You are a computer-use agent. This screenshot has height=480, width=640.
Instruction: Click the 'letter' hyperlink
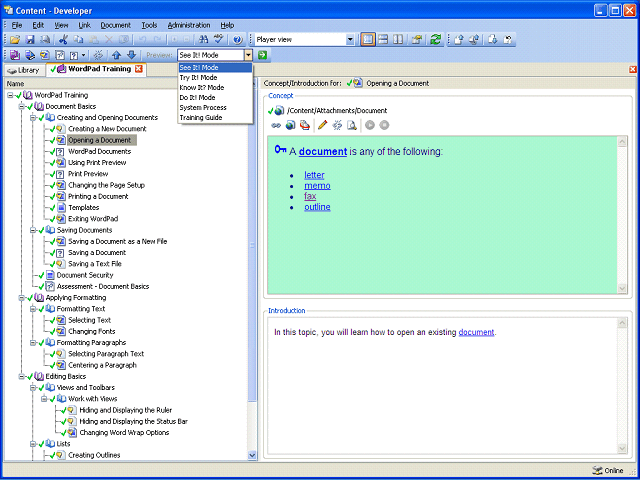coord(314,175)
